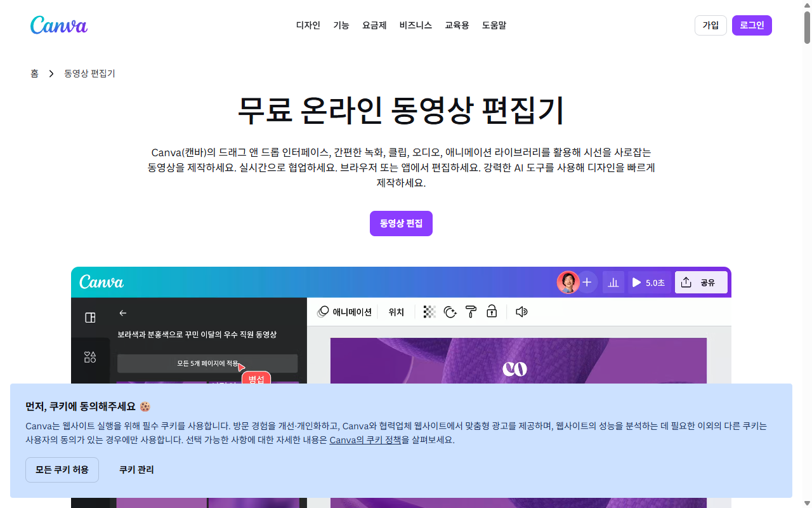This screenshot has width=812, height=508.
Task: Open insights via the bar chart icon
Action: 613,282
